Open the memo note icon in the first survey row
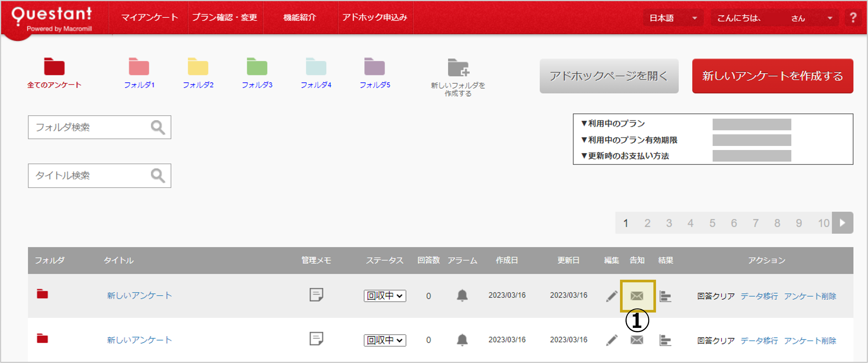This screenshot has height=363, width=868. coord(316,295)
